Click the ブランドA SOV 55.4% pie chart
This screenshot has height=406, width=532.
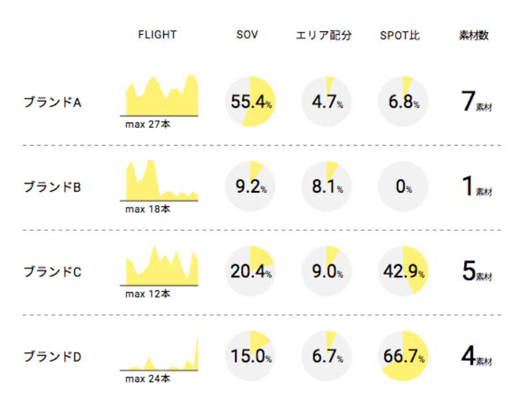click(x=250, y=102)
